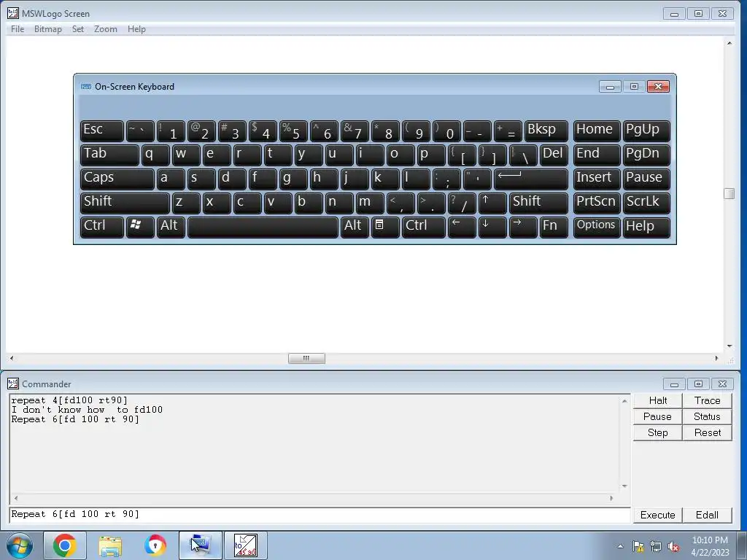Toggle left Ctrl key on keyboard
This screenshot has height=560, width=747.
(x=102, y=227)
